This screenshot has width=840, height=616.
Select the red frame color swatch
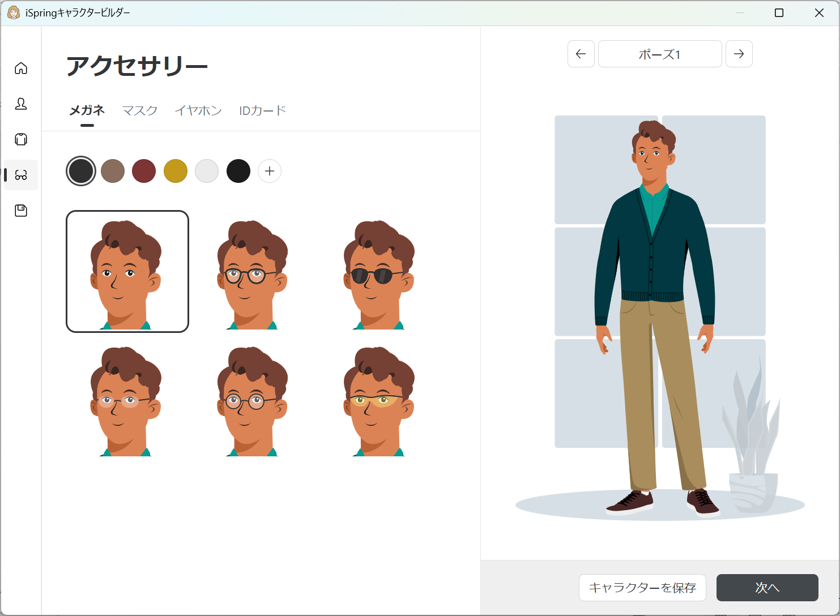[x=144, y=171]
